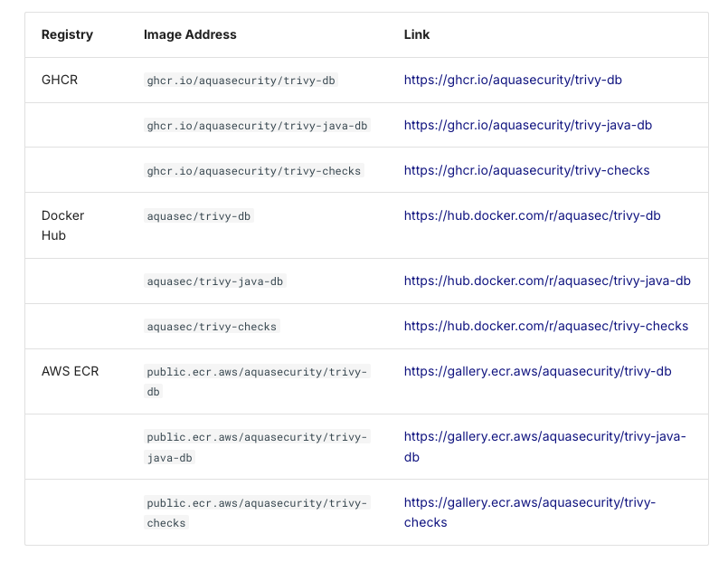Click the ghcr.io/aquasecurity/trivy-java-db code text
The image size is (728, 562).
pyautogui.click(x=257, y=126)
